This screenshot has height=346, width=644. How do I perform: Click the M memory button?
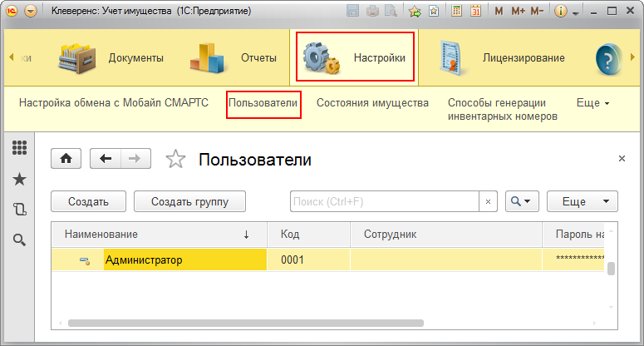pos(499,11)
